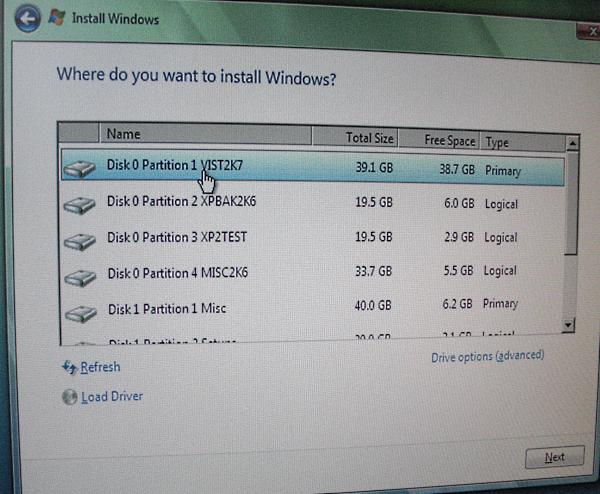The image size is (600, 494).
Task: Click the Logical type of XPBAK2K6 row
Action: click(x=501, y=204)
